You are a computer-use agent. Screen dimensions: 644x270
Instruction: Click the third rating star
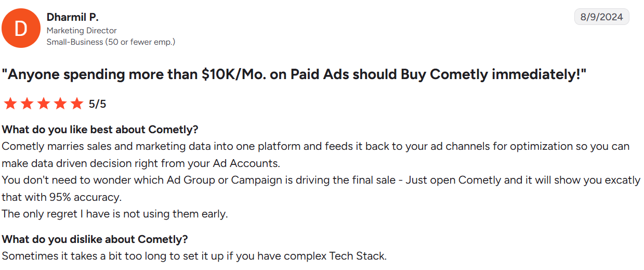coord(43,104)
